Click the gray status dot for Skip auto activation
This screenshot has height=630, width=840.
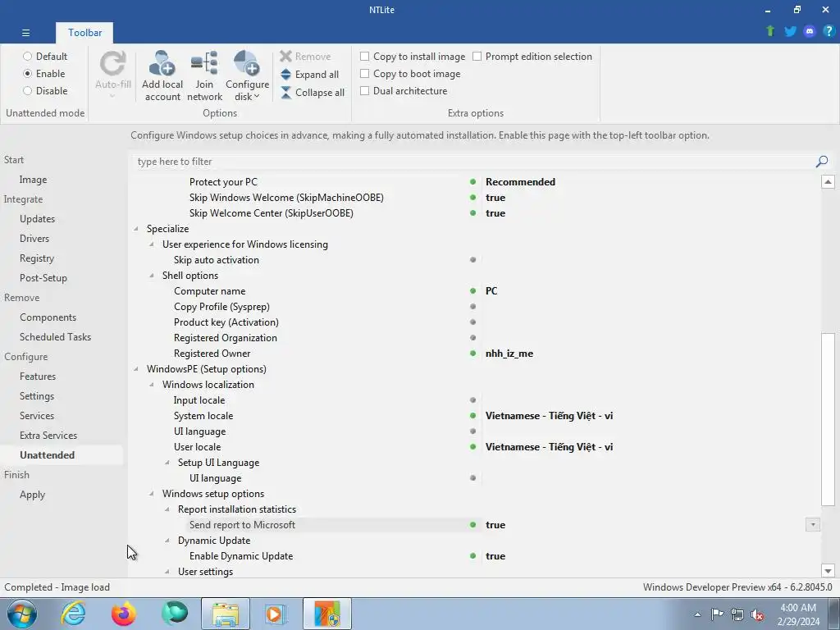tap(472, 260)
